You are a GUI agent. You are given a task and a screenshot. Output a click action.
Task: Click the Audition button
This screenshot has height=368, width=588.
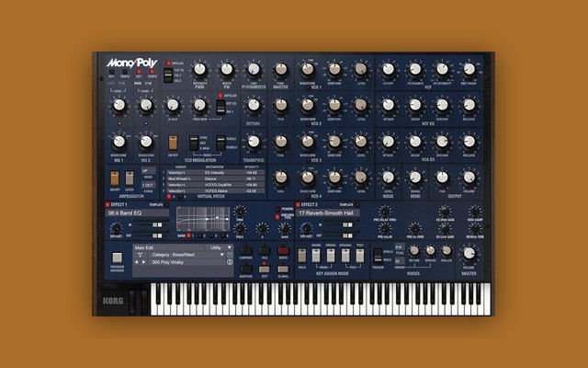pos(245,269)
